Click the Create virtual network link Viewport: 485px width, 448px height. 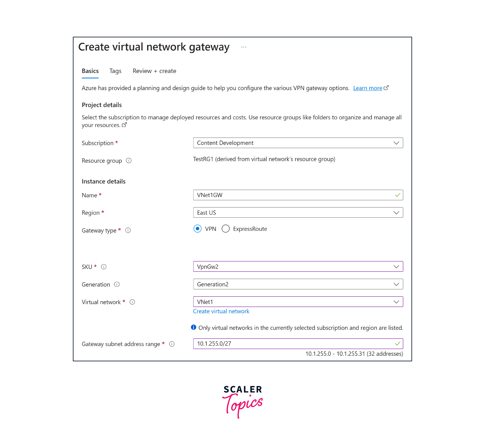point(221,312)
